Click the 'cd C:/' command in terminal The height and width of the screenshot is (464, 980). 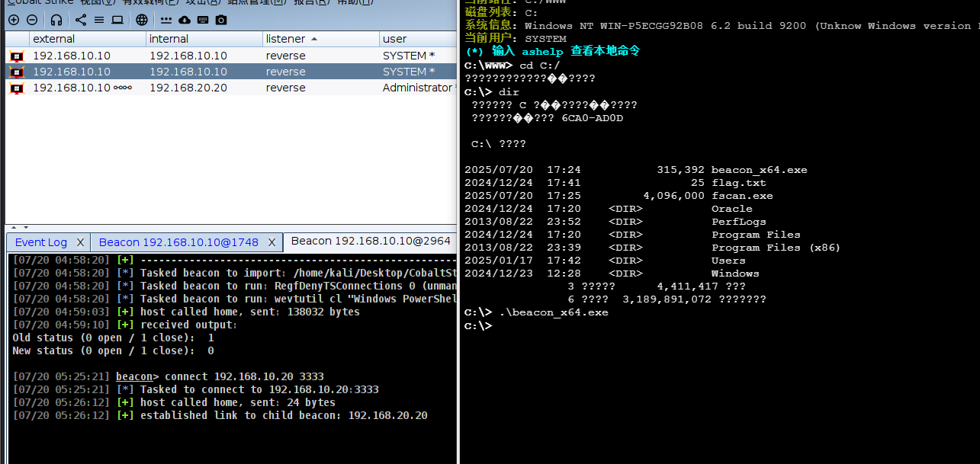coord(540,66)
